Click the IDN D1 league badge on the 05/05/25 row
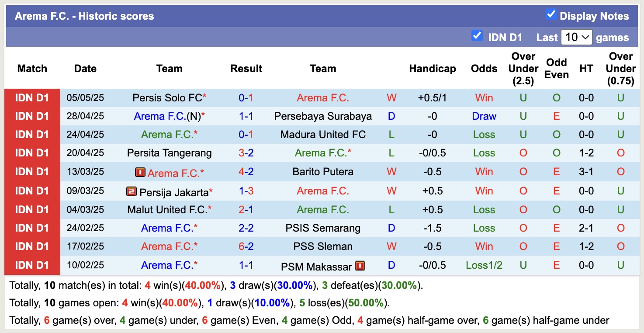Viewport: 644px width, 333px height. (32, 97)
